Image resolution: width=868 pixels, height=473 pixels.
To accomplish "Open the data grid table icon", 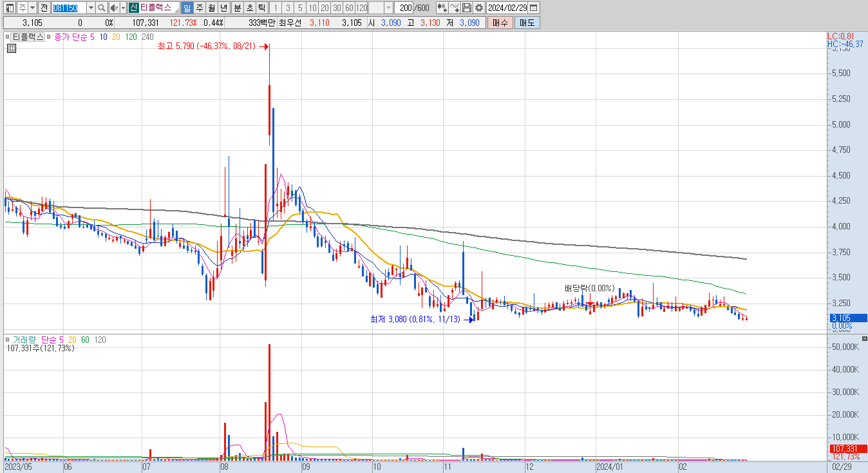I will click(x=11, y=48).
